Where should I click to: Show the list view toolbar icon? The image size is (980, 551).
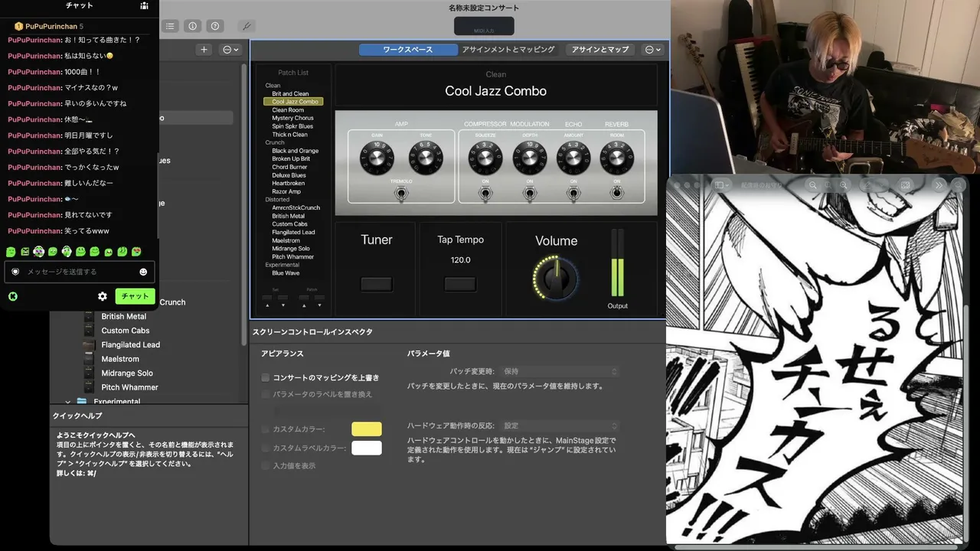click(x=170, y=26)
